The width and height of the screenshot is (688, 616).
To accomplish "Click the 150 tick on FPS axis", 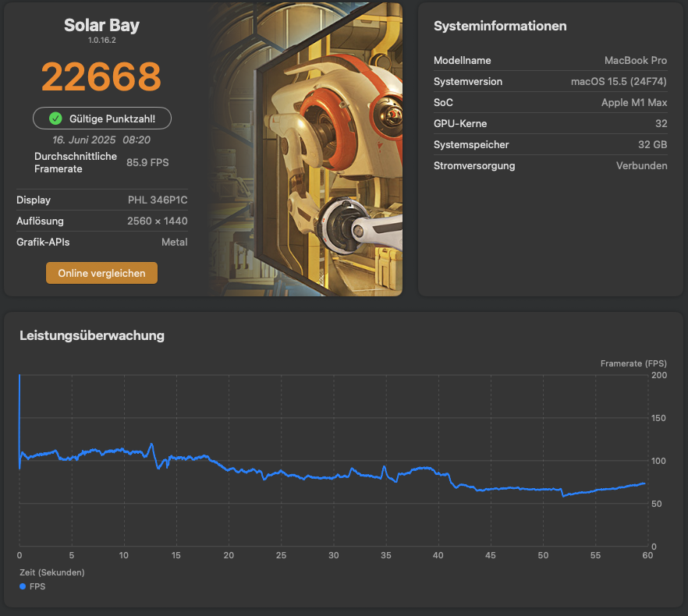I will pos(658,418).
